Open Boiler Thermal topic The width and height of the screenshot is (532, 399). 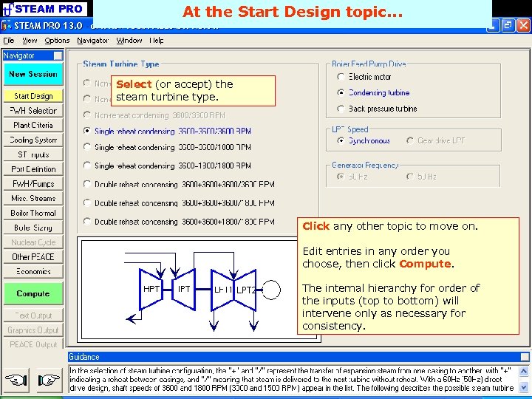click(x=33, y=213)
